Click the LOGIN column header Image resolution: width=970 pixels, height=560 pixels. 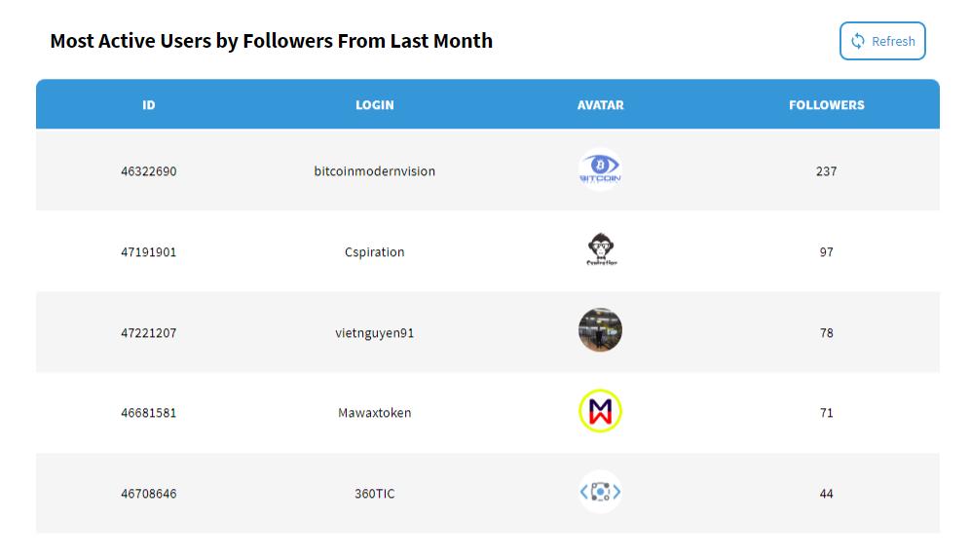[x=375, y=105]
